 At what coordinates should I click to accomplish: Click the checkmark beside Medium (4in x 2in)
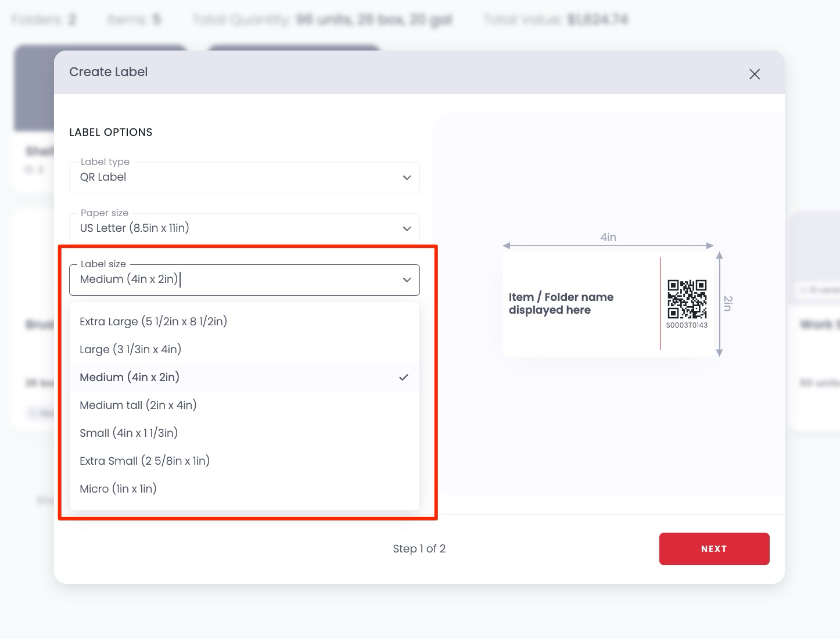tap(404, 378)
